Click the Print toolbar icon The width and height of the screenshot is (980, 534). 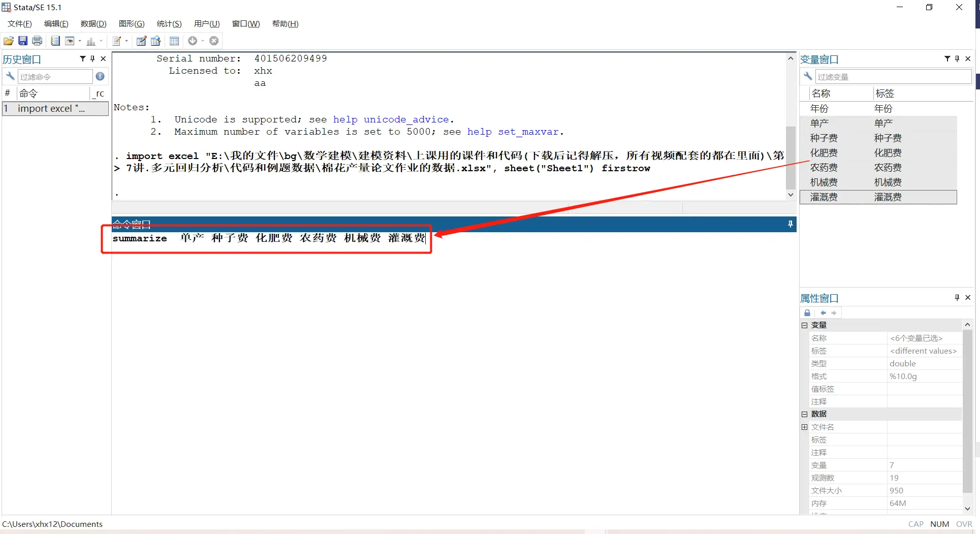tap(37, 41)
